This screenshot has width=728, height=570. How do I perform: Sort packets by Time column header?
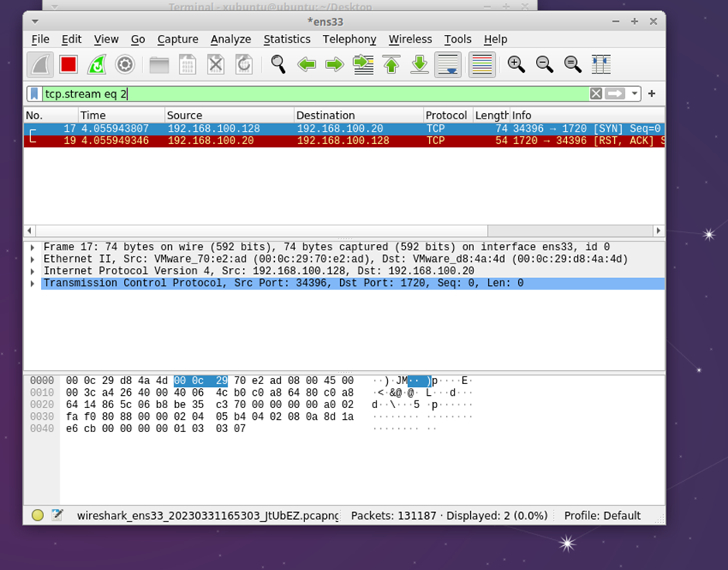tap(121, 115)
